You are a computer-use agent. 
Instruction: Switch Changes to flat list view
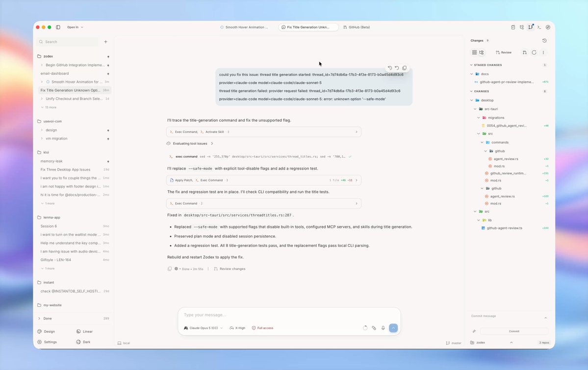click(x=474, y=52)
